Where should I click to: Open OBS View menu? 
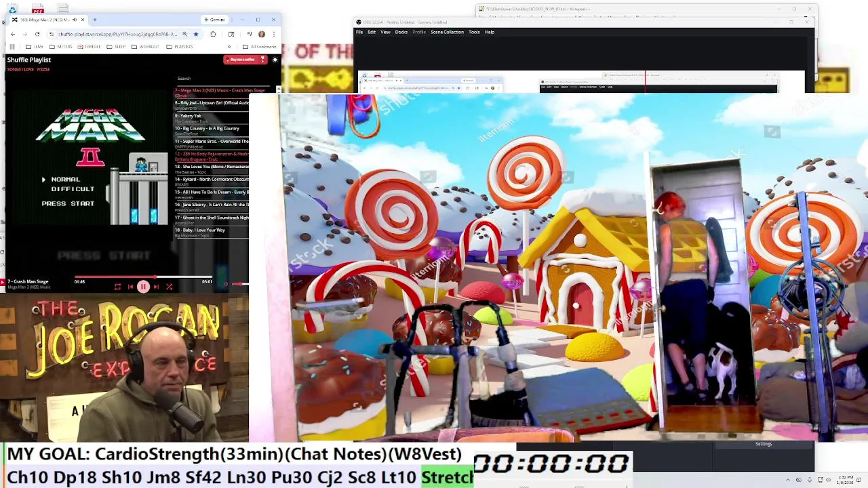(x=385, y=32)
